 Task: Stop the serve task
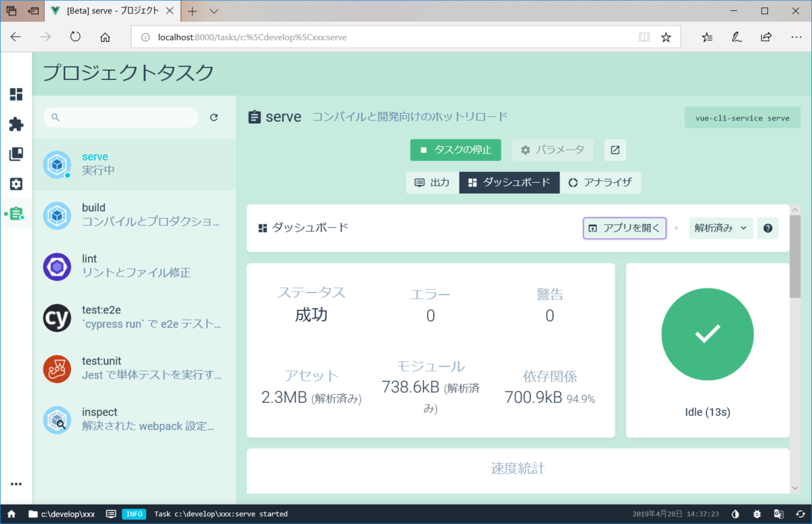click(455, 150)
